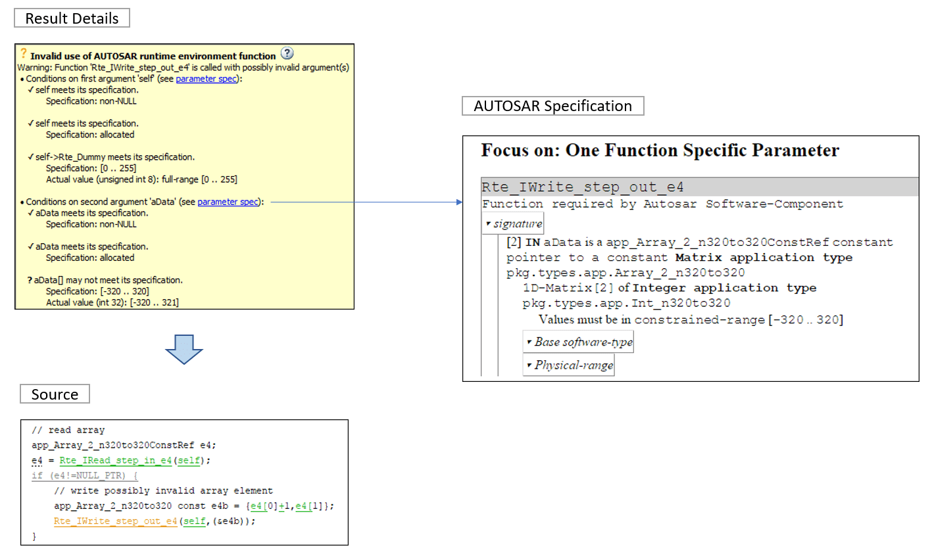Click the help question mark icon
The image size is (930, 560).
coord(287,54)
